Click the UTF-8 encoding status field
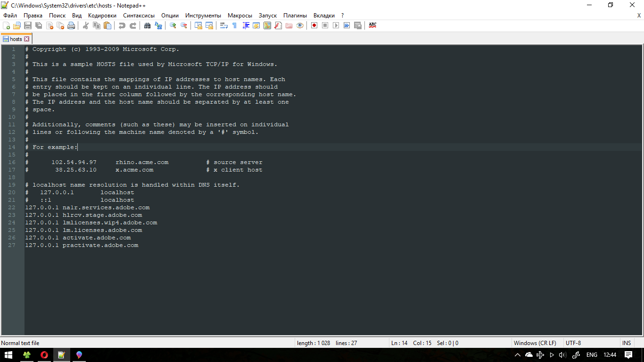 pos(573,343)
